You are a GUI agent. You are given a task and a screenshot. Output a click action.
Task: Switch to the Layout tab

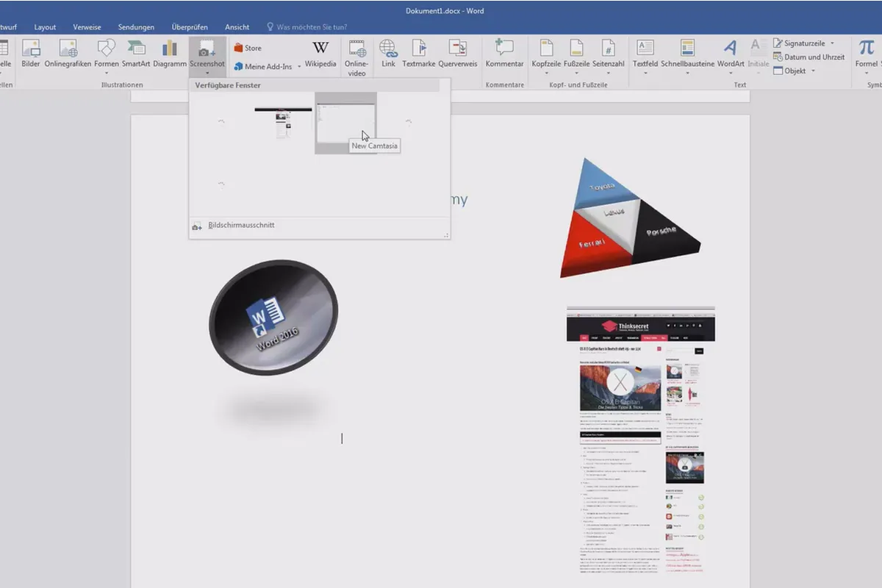[45, 27]
